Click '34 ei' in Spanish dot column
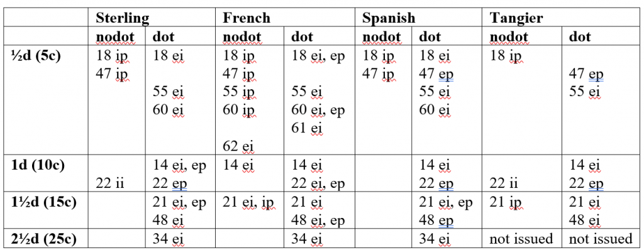Image resolution: width=644 pixels, height=250 pixels. tap(435, 239)
